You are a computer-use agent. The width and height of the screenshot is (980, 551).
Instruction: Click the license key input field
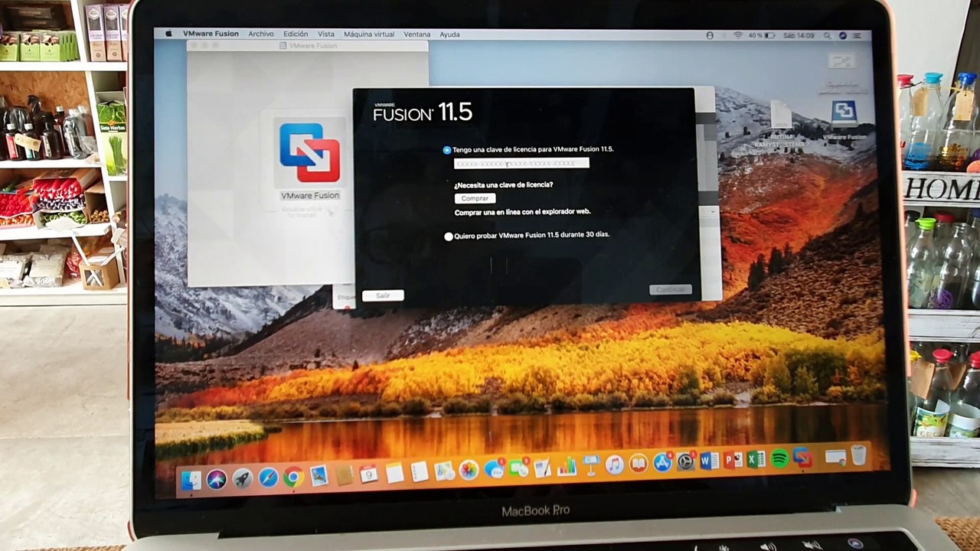[x=521, y=163]
